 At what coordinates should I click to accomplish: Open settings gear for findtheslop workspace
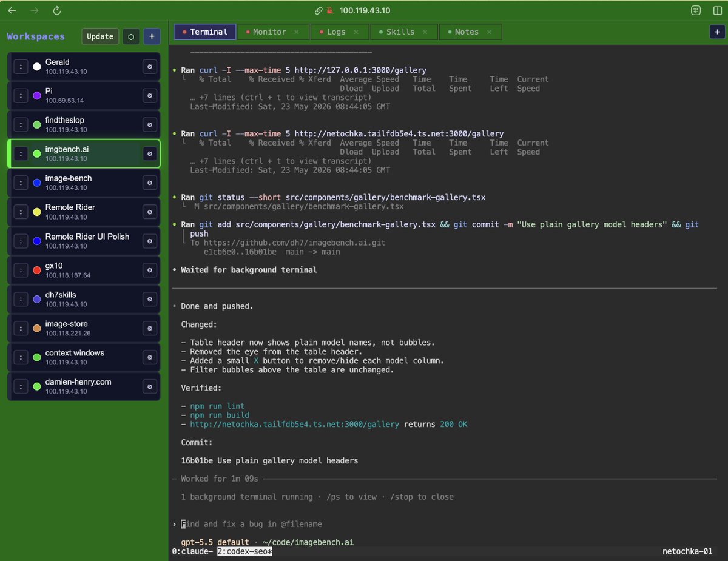click(150, 125)
